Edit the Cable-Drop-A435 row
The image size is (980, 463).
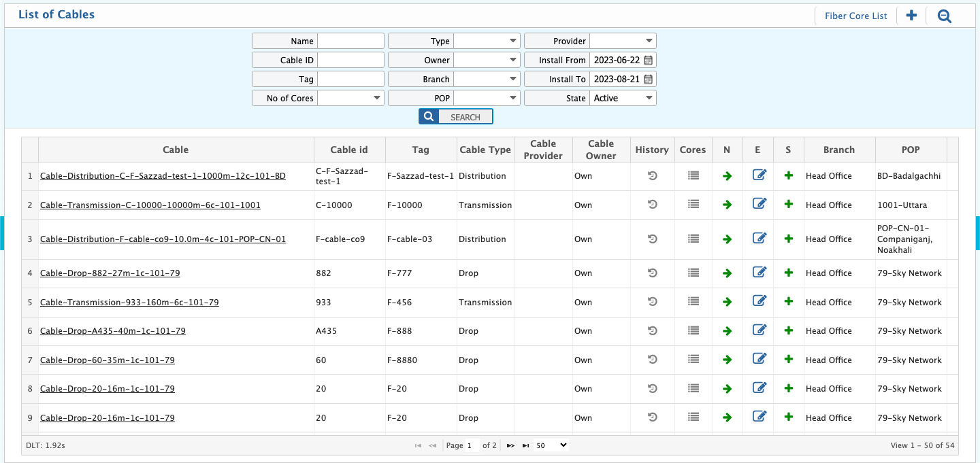[759, 330]
